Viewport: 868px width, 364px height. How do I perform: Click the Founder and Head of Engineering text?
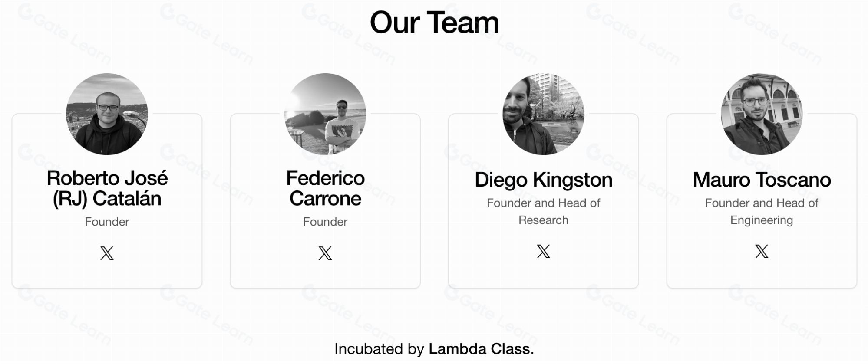point(762,211)
